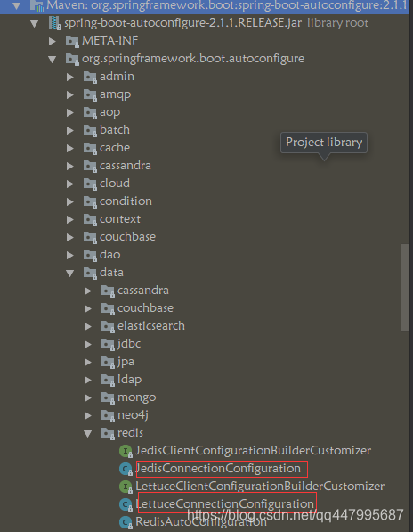Click the condition package folder icon
This screenshot has height=532, width=413.
pyautogui.click(x=90, y=201)
